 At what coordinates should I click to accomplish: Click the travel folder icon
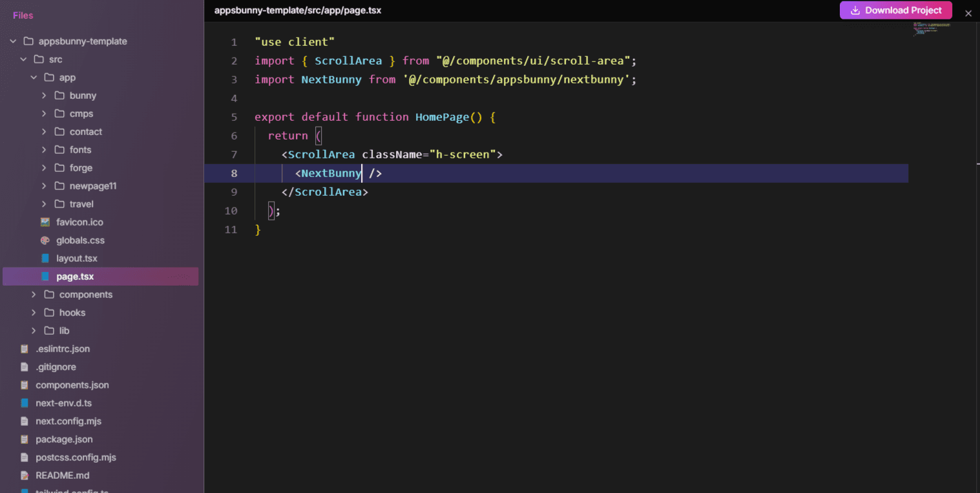pyautogui.click(x=59, y=204)
